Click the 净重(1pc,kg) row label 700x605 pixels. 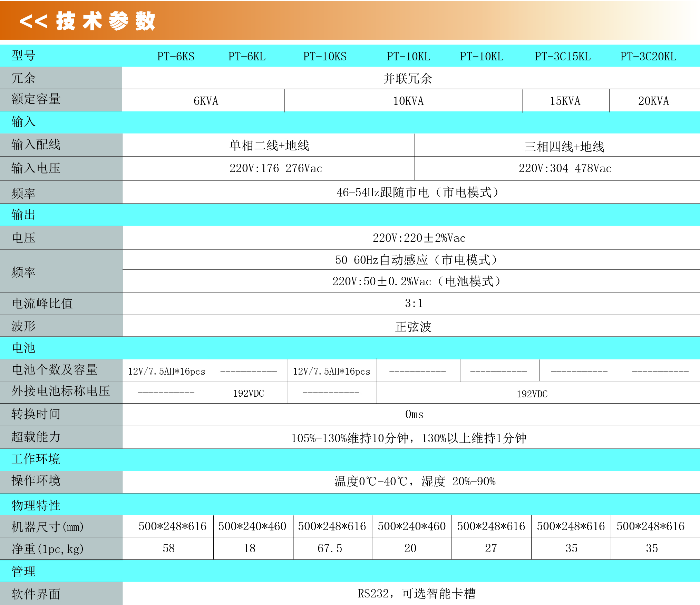tap(48, 549)
